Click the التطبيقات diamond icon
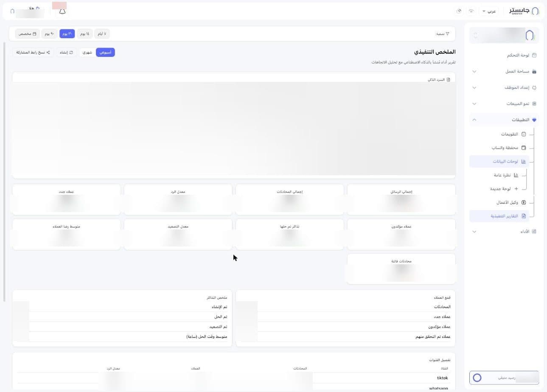This screenshot has height=392, width=547. point(534,120)
